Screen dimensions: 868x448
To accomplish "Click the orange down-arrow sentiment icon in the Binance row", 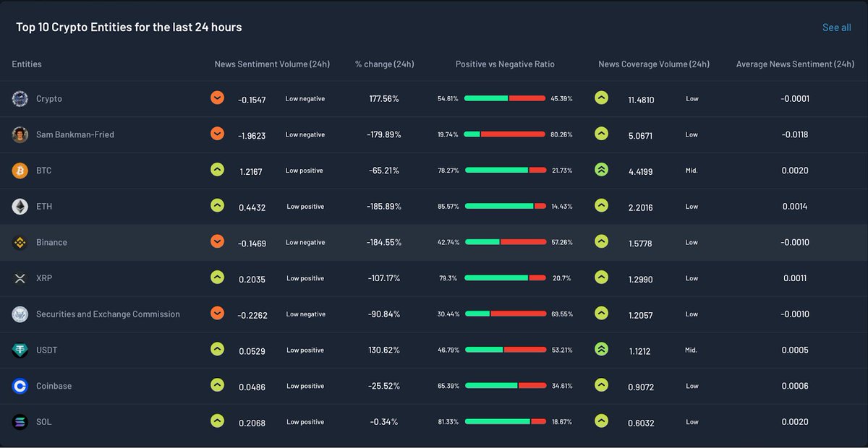I will pyautogui.click(x=217, y=241).
